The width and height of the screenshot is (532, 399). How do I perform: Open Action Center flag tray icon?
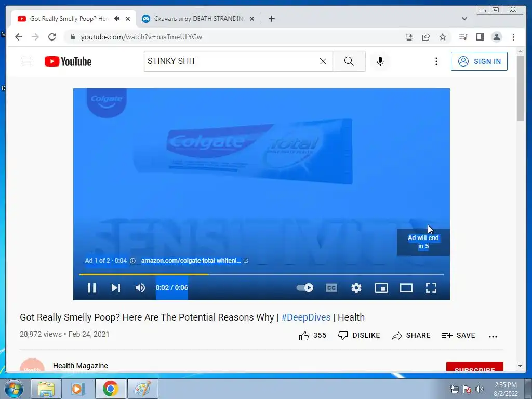coord(467,389)
